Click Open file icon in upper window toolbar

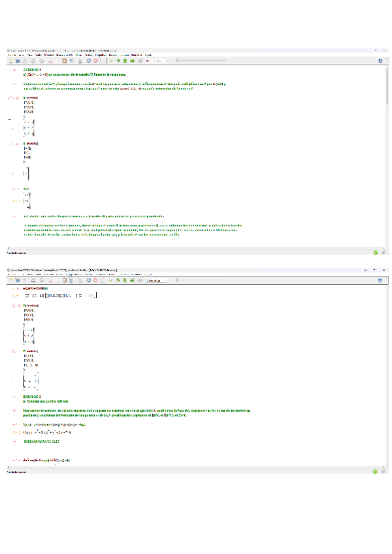(18, 61)
